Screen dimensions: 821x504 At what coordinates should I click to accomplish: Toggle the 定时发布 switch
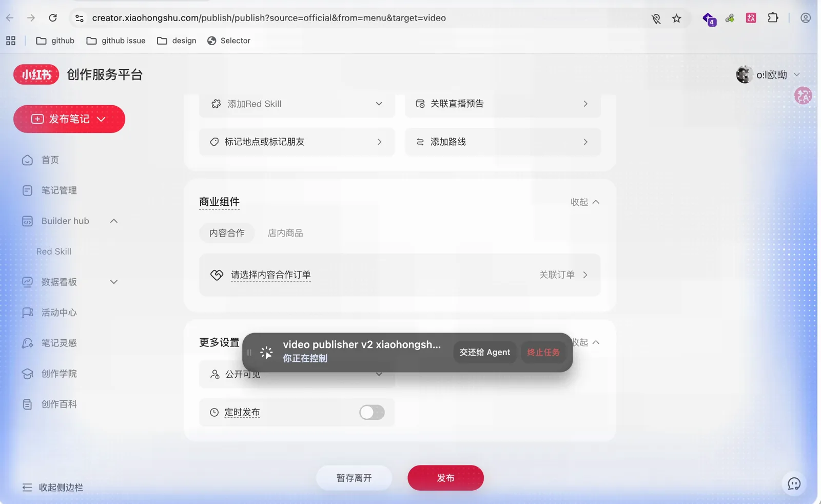point(372,413)
